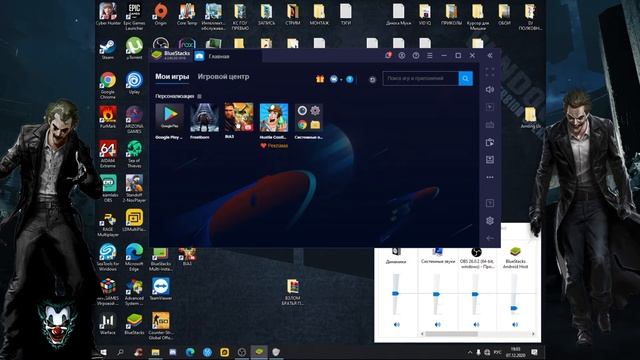This screenshot has height=360, width=640.
Task: Open the three dots more menu in sidebar
Action: click(490, 177)
